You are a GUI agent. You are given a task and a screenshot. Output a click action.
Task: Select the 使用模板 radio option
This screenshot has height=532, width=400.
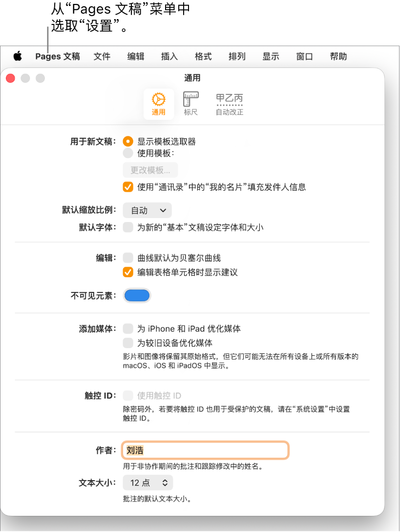[x=127, y=153]
